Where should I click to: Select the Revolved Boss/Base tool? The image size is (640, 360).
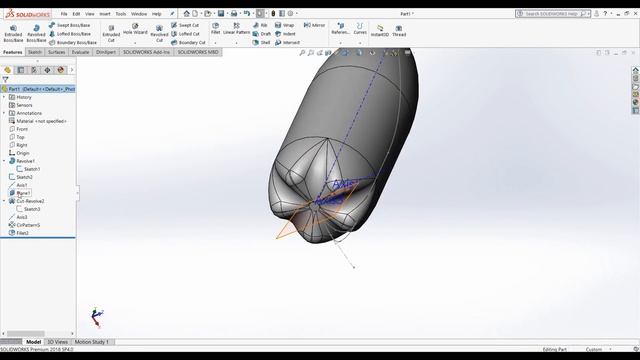pyautogui.click(x=36, y=33)
